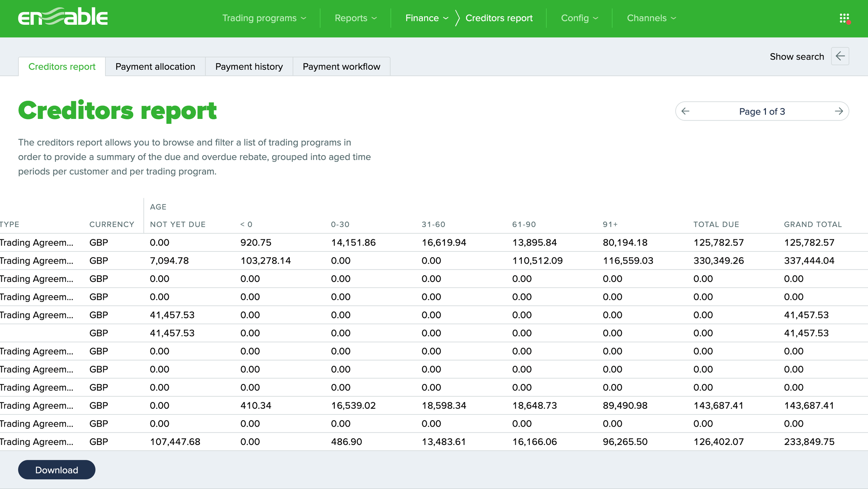
Task: Go to the next page arrow
Action: point(839,111)
